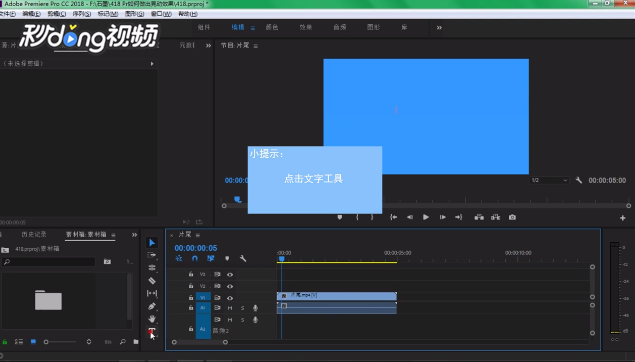This screenshot has height=362, width=635.
Task: Click the bin thumbnail zoom slider
Action: [60, 342]
